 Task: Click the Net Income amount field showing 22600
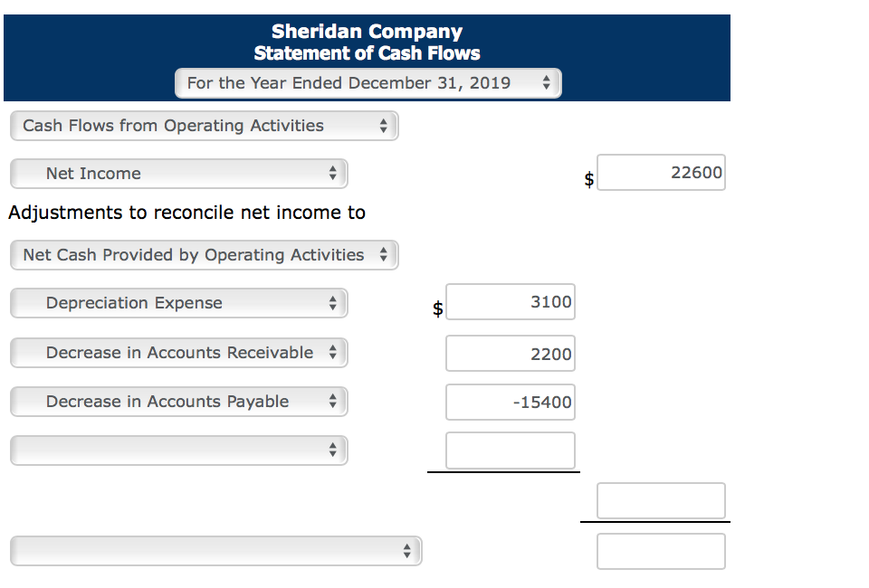[661, 173]
